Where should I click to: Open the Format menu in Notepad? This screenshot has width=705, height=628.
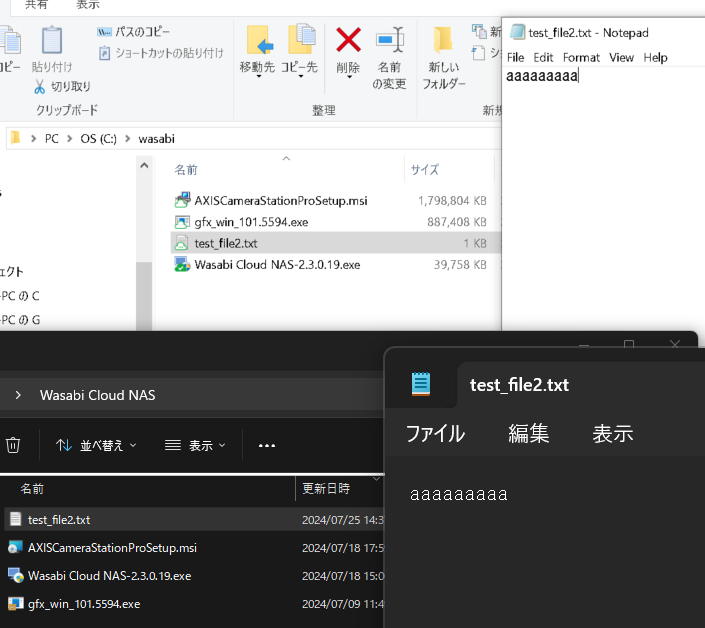pos(581,58)
